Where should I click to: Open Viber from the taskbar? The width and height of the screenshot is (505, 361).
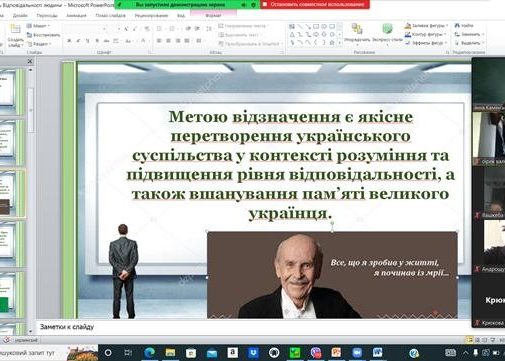point(316,352)
